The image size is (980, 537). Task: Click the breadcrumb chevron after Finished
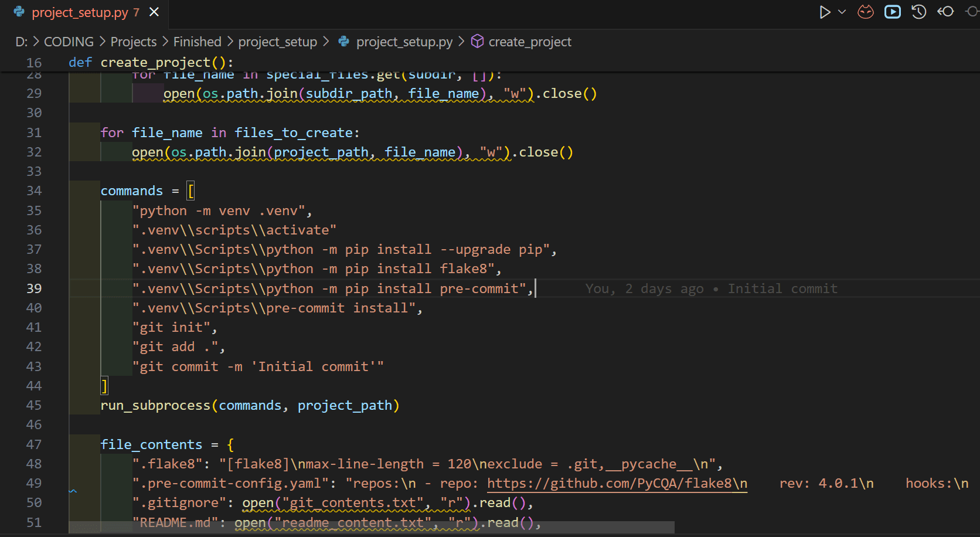pyautogui.click(x=229, y=41)
